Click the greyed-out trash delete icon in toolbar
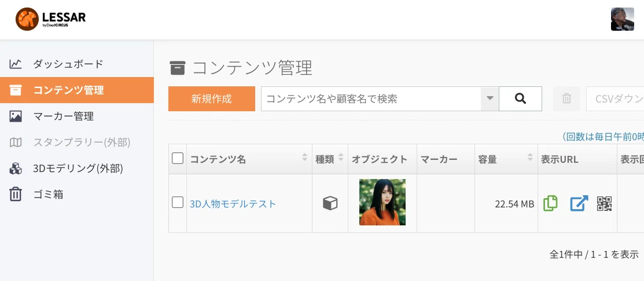 pos(567,98)
